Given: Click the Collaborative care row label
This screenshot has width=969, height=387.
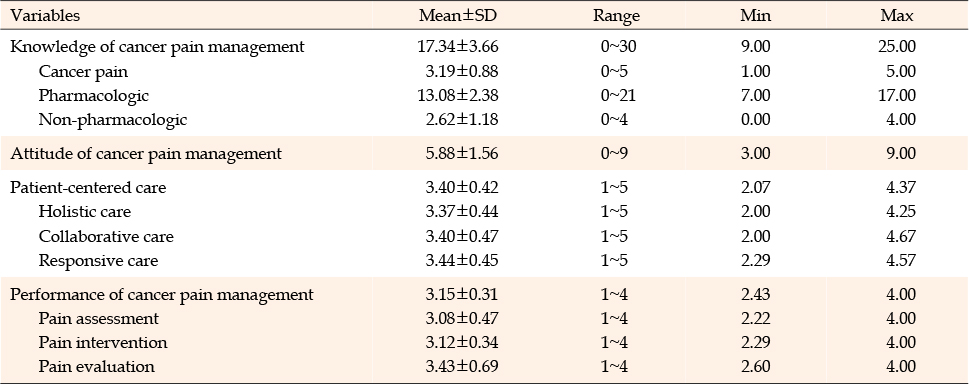Looking at the screenshot, I should (x=106, y=236).
